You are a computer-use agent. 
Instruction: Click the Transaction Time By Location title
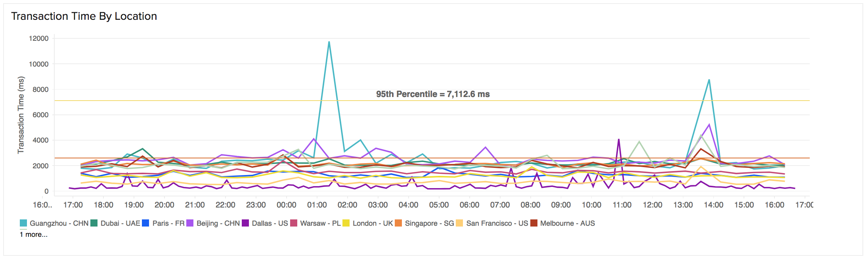(84, 16)
